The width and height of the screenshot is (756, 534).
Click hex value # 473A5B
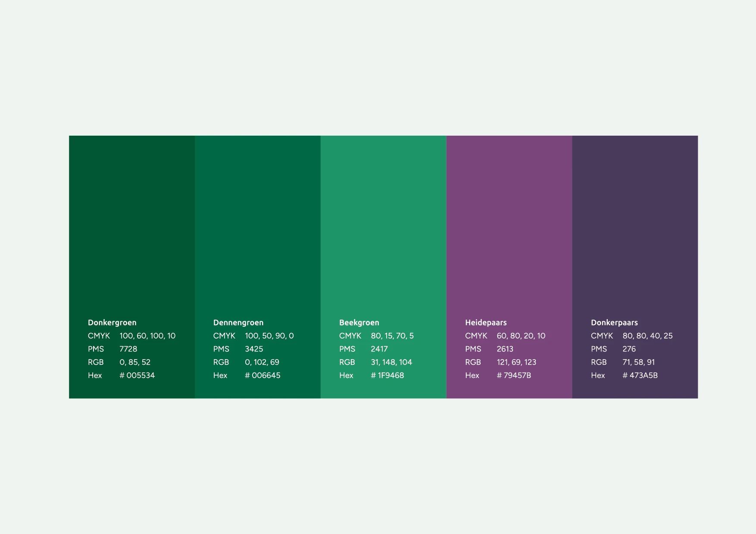(x=640, y=376)
